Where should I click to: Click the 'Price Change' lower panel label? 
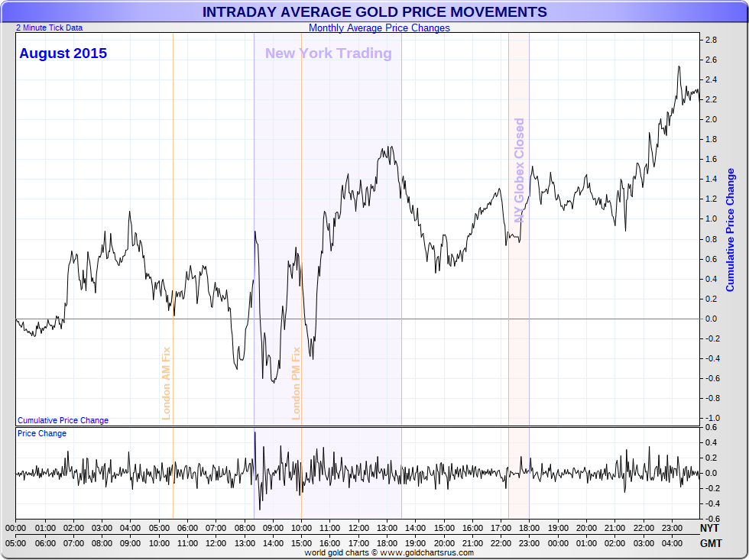pyautogui.click(x=42, y=433)
